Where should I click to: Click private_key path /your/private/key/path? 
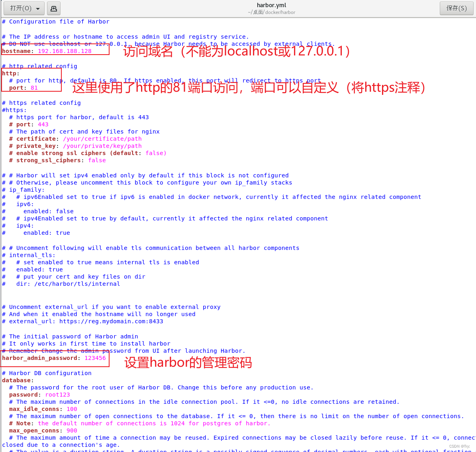click(x=102, y=146)
